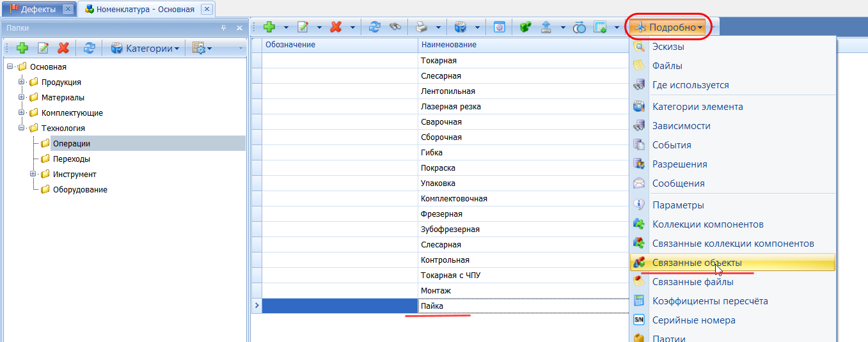The height and width of the screenshot is (342, 868).
Task: Expand the Инструмент folder in the tree
Action: tap(33, 174)
